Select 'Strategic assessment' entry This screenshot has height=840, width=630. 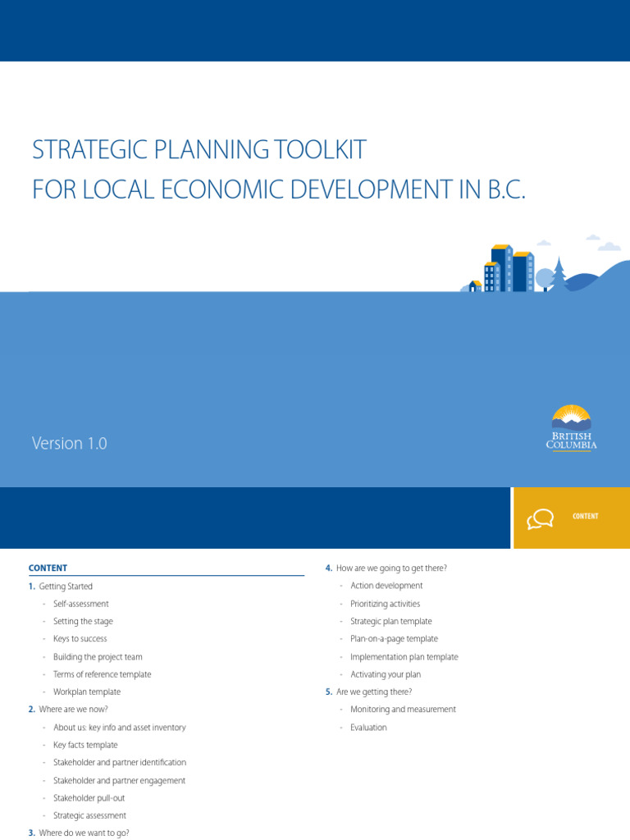[89, 815]
